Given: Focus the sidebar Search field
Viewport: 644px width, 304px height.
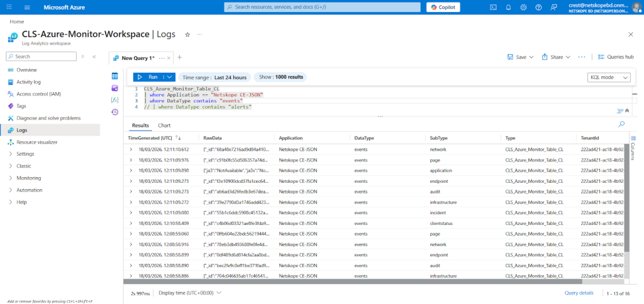Looking at the screenshot, I should [42, 57].
